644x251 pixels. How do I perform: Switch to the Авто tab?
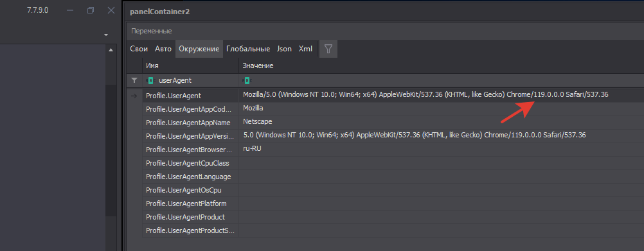(x=163, y=49)
